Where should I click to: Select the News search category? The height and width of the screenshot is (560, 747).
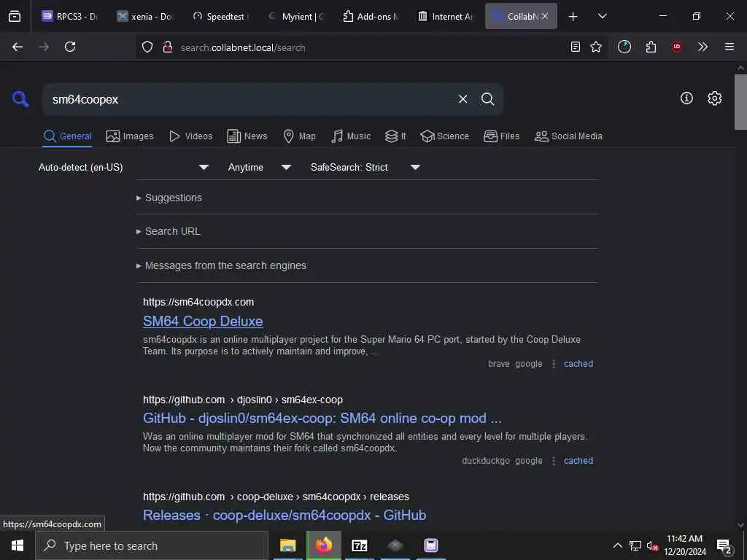247,136
